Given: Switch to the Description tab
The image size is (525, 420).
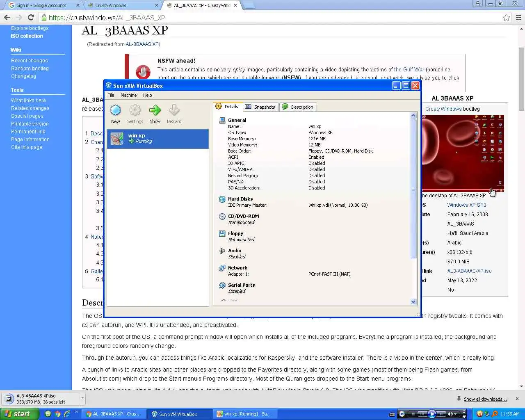Looking at the screenshot, I should [298, 107].
